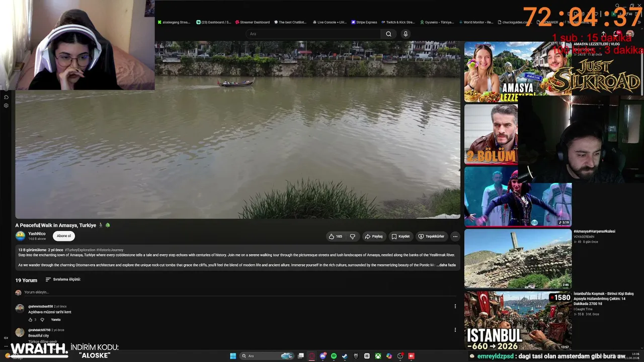Open the folk dance video thumbnail
The width and height of the screenshot is (644, 362).
pos(518,196)
